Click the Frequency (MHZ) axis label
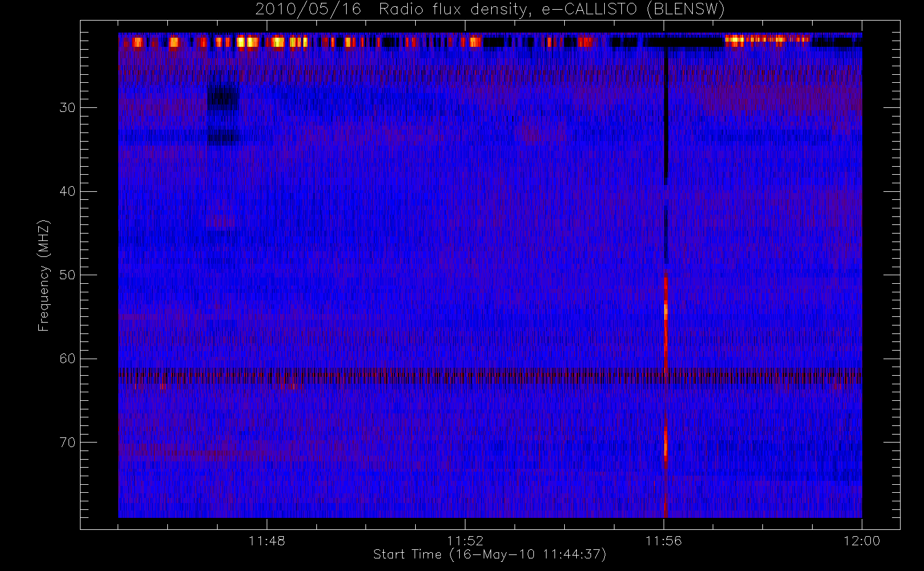Viewport: 924px width, 571px height. 43,275
